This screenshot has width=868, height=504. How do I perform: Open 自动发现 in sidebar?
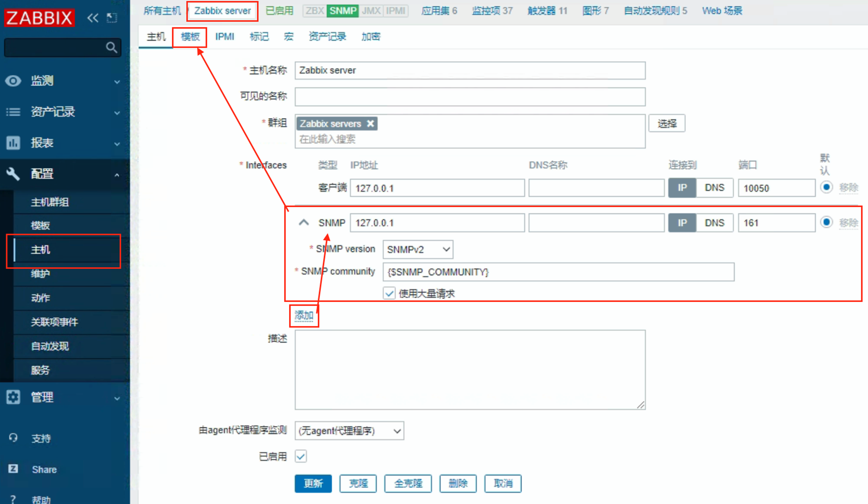tap(50, 347)
